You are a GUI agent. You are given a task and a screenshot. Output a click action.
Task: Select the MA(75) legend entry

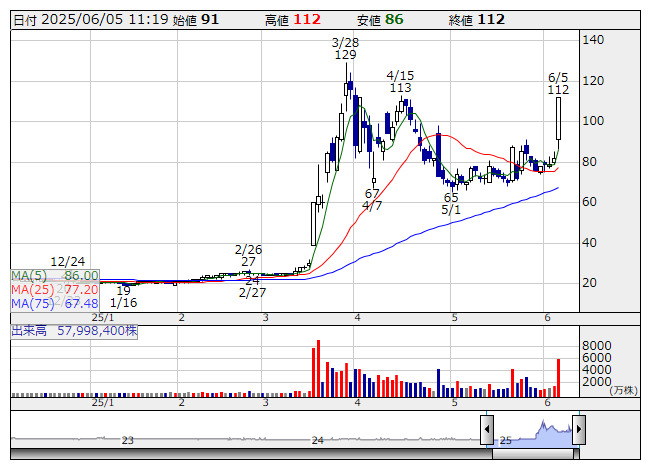coord(55,303)
